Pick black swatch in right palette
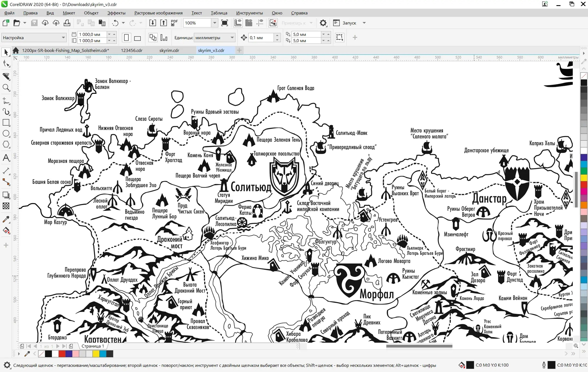 pos(584,83)
